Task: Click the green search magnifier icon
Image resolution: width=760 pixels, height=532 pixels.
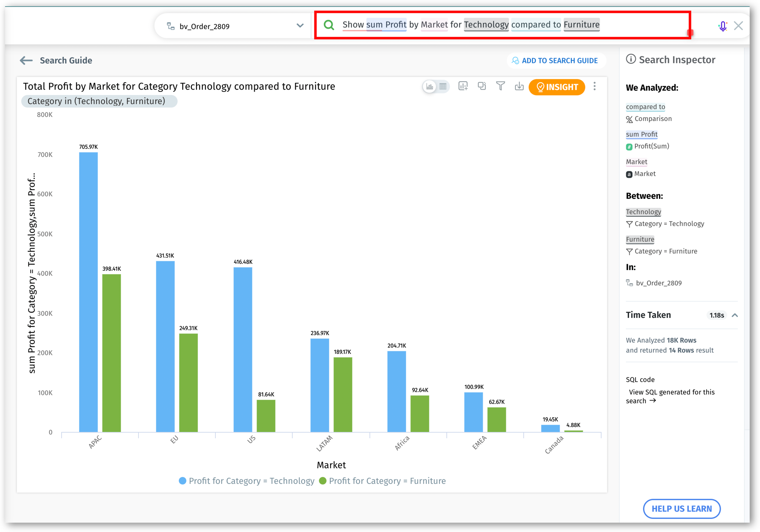Action: pos(329,25)
